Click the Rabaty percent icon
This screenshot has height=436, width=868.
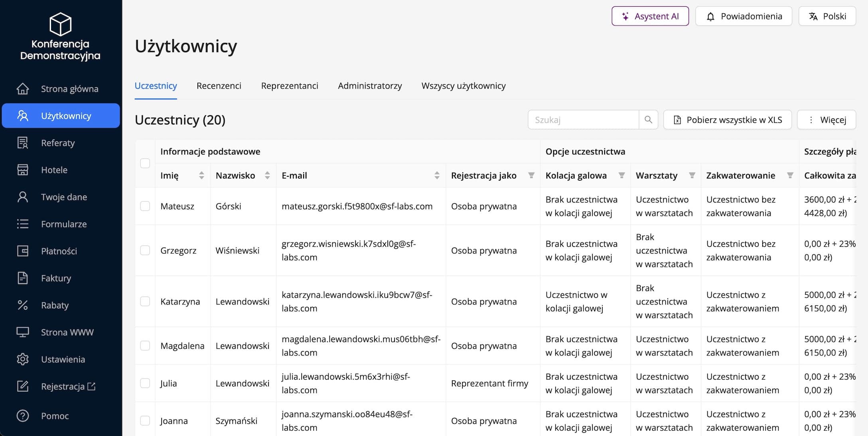point(23,305)
